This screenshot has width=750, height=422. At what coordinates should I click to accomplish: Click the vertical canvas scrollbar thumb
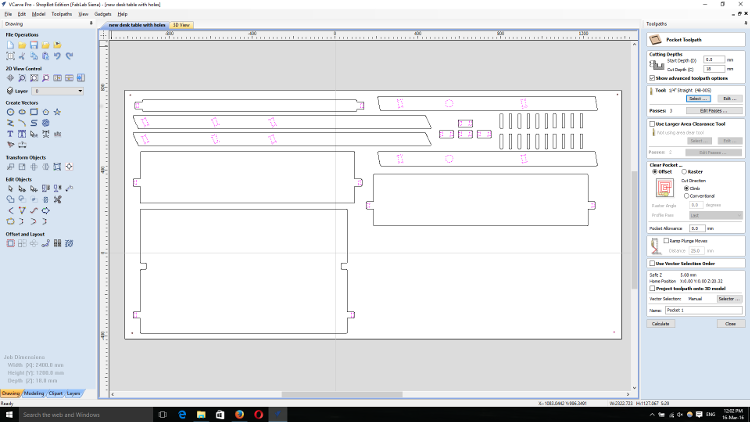coord(635,229)
